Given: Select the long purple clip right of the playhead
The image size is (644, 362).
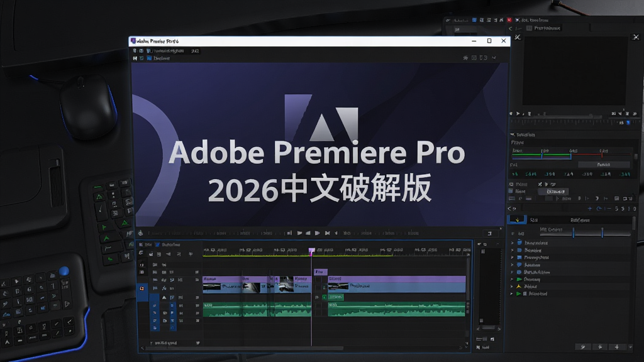Looking at the screenshot, I should 397,278.
